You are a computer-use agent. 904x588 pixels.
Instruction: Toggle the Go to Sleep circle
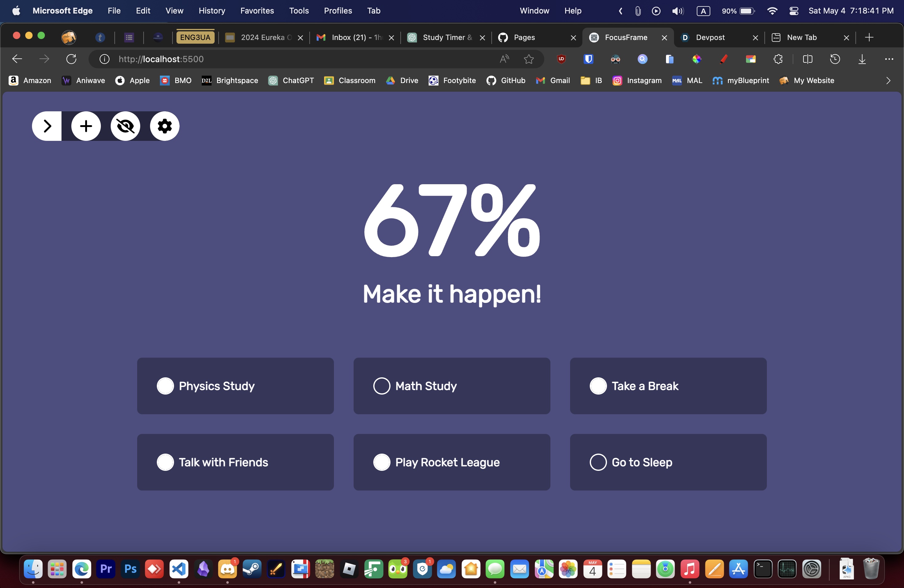point(598,462)
